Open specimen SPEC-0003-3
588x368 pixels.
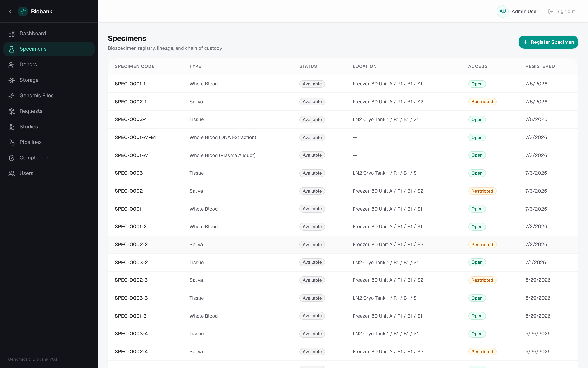[131, 298]
